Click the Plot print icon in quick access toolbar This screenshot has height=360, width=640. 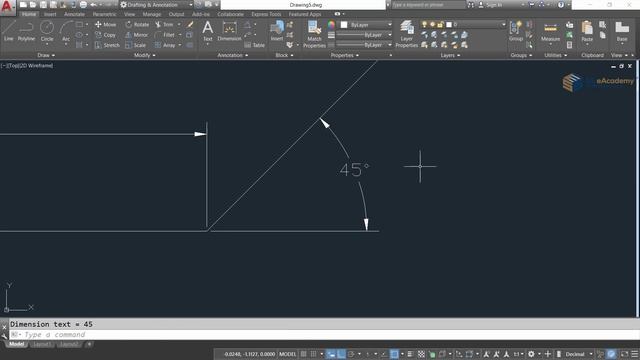83,5
